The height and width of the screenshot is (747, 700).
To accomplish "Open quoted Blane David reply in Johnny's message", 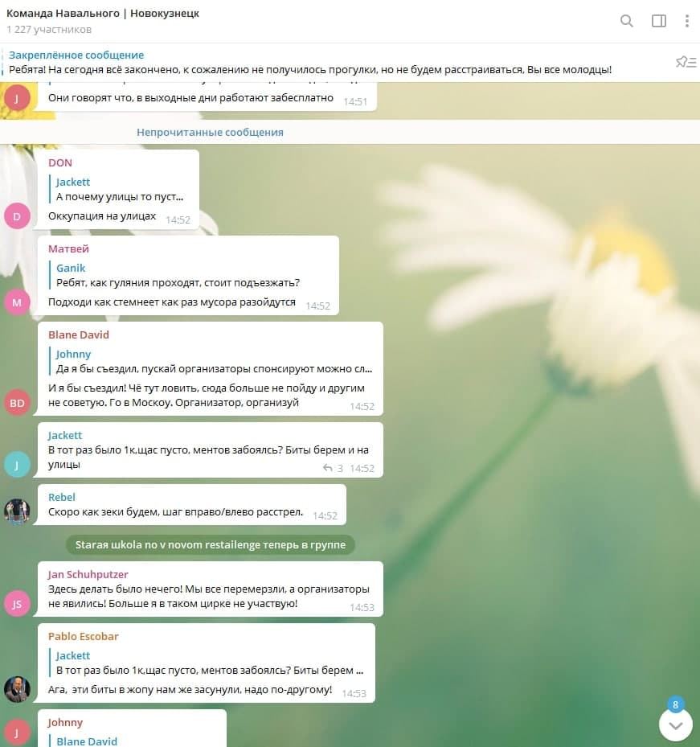I will [x=87, y=741].
